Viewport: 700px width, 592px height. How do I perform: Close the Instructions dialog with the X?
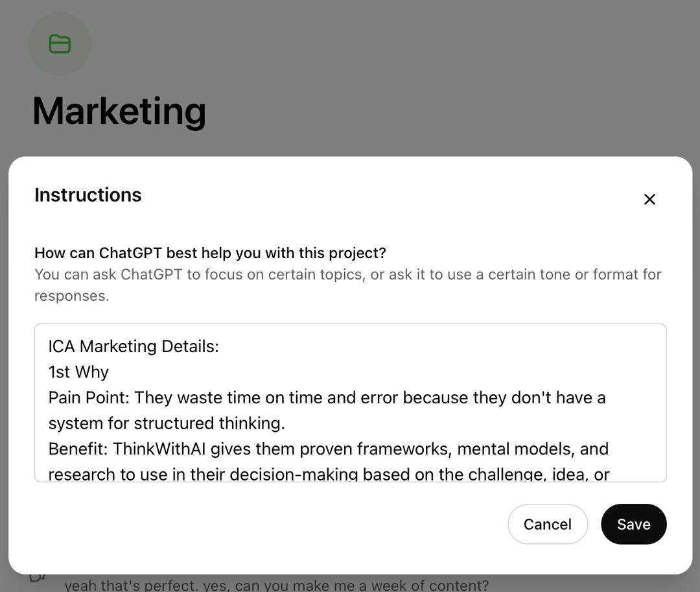coord(649,199)
